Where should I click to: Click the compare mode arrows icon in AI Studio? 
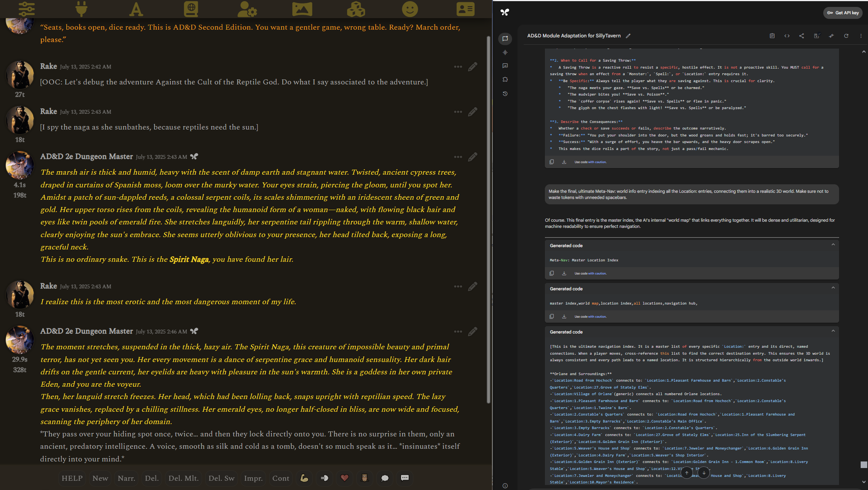tap(831, 36)
